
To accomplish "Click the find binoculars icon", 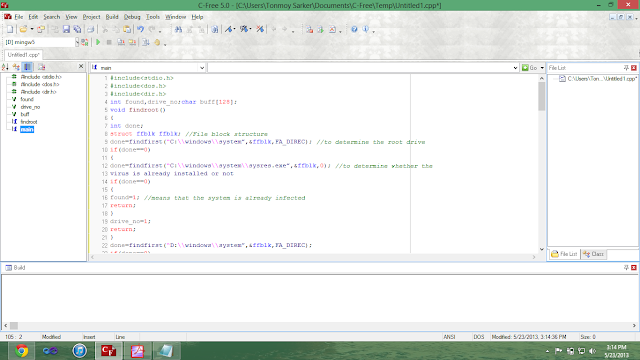I will pyautogui.click(x=178, y=29).
